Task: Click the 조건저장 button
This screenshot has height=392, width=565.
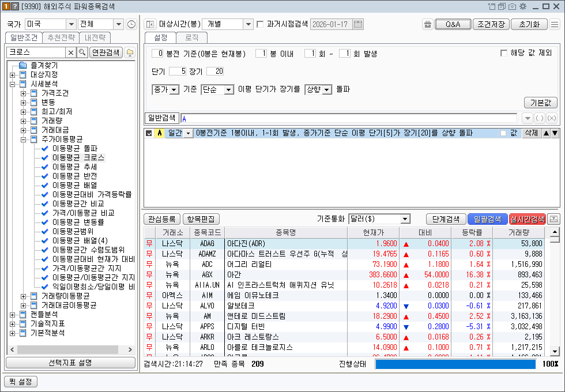Action: point(492,24)
